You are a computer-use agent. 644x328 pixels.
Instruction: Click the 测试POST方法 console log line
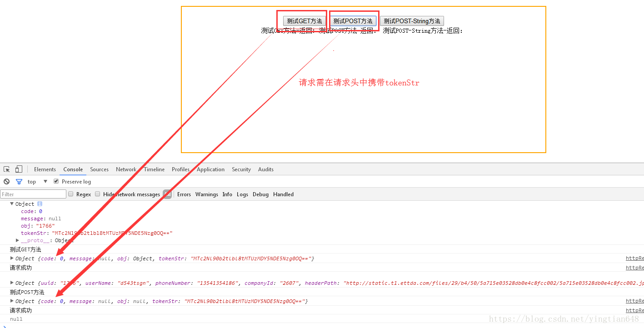coord(27,292)
